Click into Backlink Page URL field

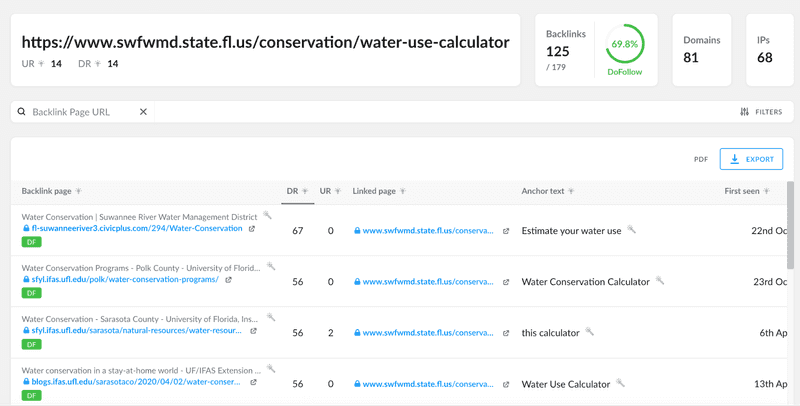83,112
